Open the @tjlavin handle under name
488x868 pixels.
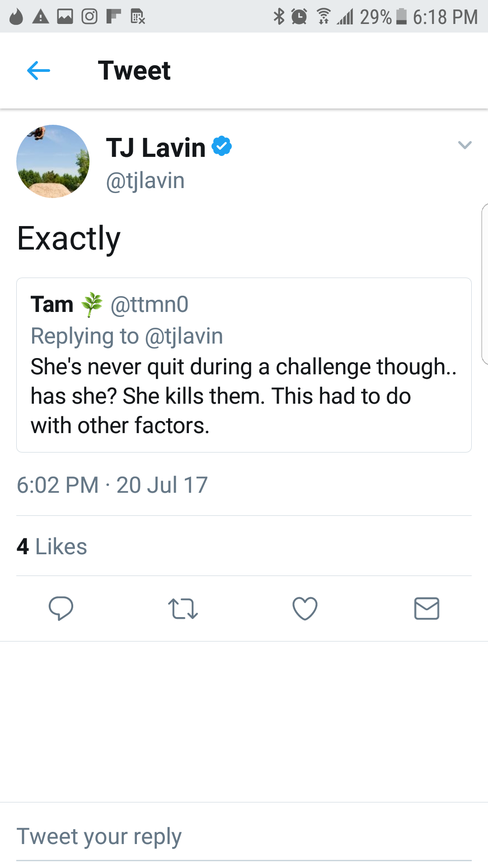point(145,181)
